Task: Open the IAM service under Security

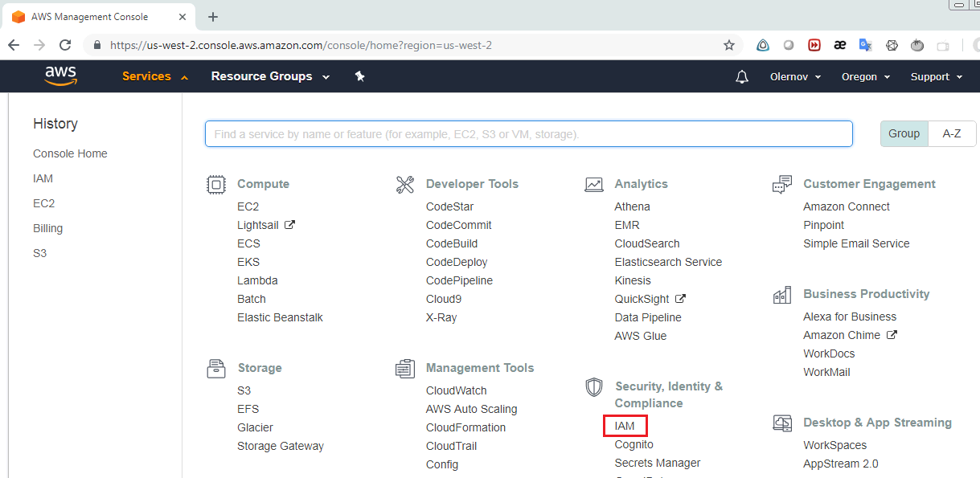Action: click(625, 426)
